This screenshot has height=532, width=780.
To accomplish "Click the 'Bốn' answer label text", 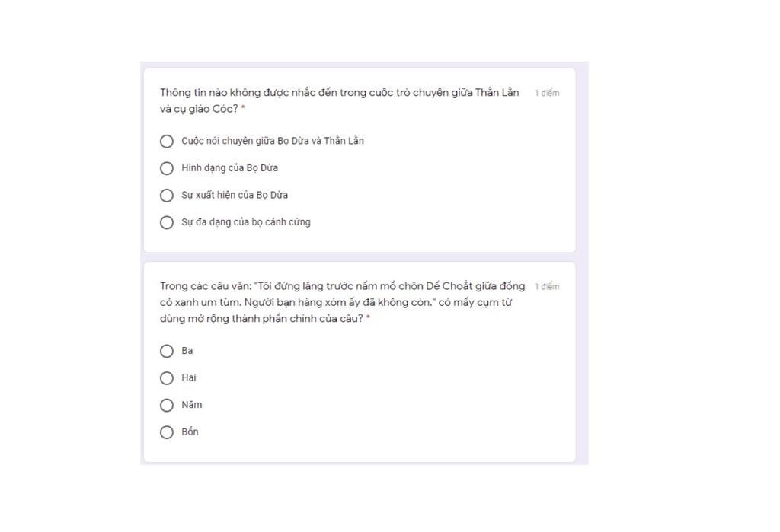I will point(190,432).
